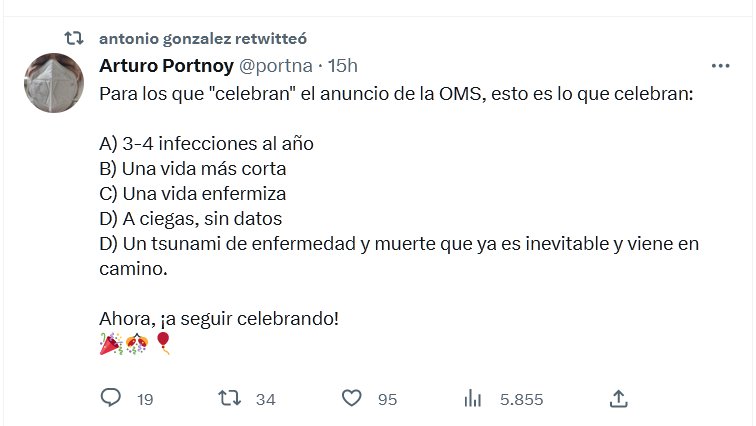Like the tweet with the heart icon
Screen dimensions: 756x426
[x=351, y=398]
